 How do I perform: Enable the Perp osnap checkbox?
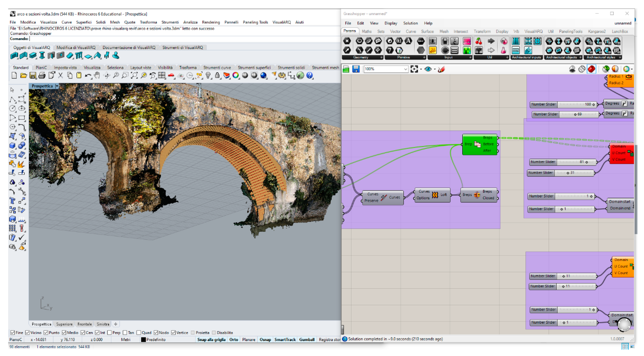[x=110, y=332]
